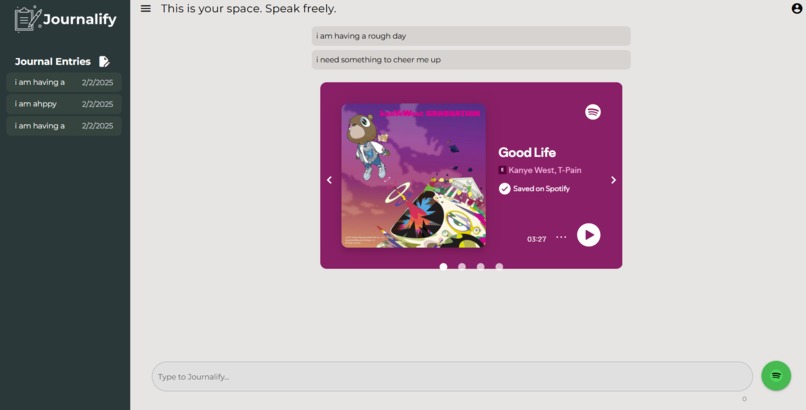The image size is (806, 410).
Task: Click the 'i am having a rough day' message
Action: click(471, 36)
